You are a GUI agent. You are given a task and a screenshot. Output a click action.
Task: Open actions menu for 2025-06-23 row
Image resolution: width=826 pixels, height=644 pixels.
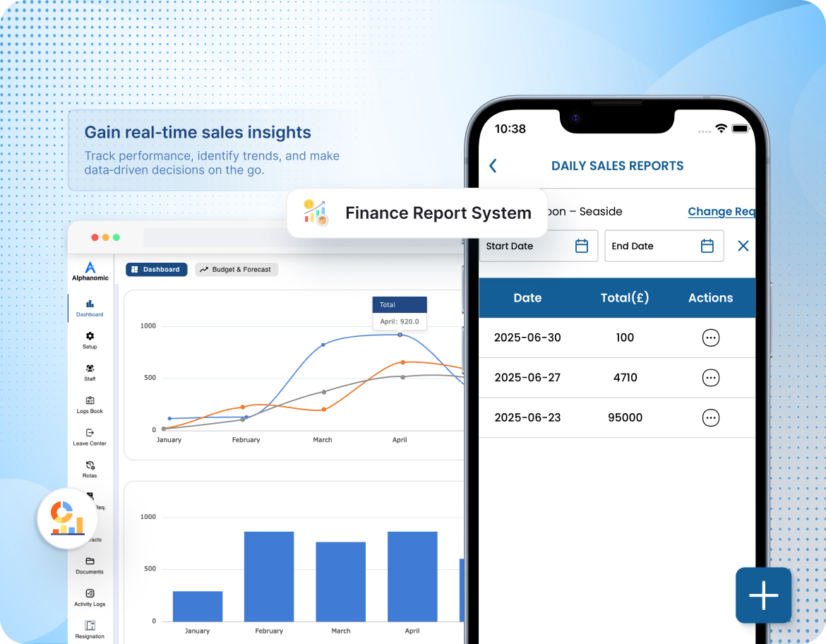(711, 418)
